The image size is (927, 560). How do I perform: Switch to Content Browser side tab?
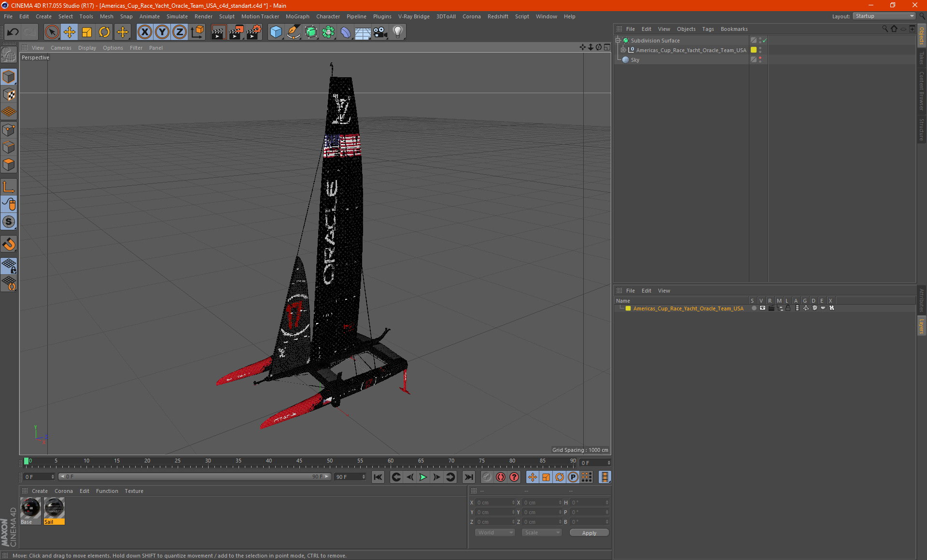922,91
